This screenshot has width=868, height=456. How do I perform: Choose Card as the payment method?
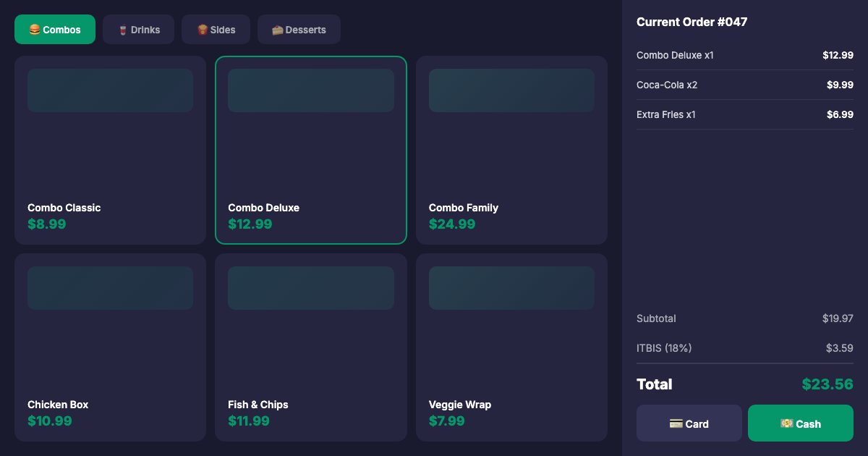pyautogui.click(x=689, y=423)
